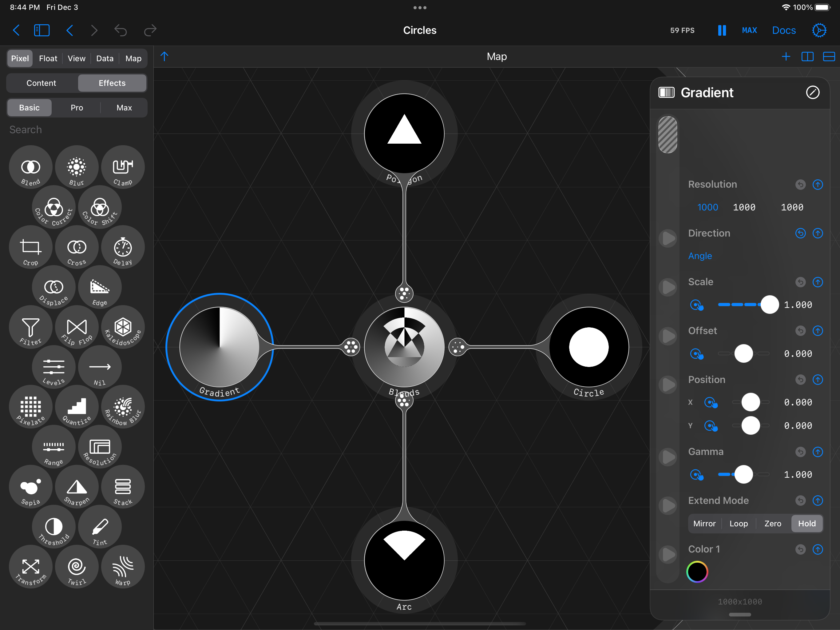The width and height of the screenshot is (840, 630).
Task: Pause rendering with the pause button
Action: [722, 30]
